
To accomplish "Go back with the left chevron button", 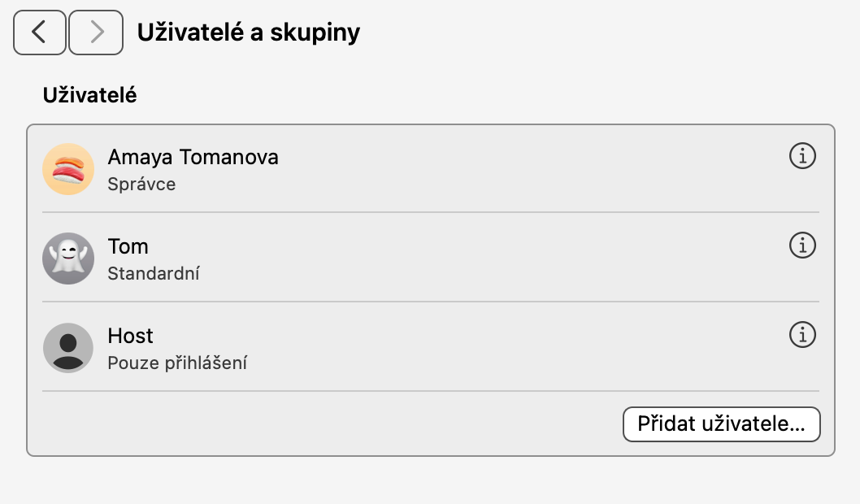I will click(x=40, y=33).
